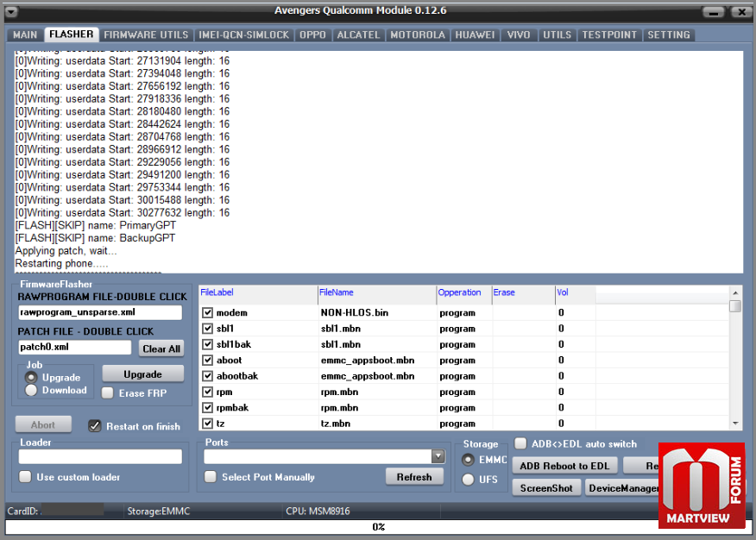Uncheck the rpmbak partition checkbox
This screenshot has height=540, width=756.
[208, 408]
